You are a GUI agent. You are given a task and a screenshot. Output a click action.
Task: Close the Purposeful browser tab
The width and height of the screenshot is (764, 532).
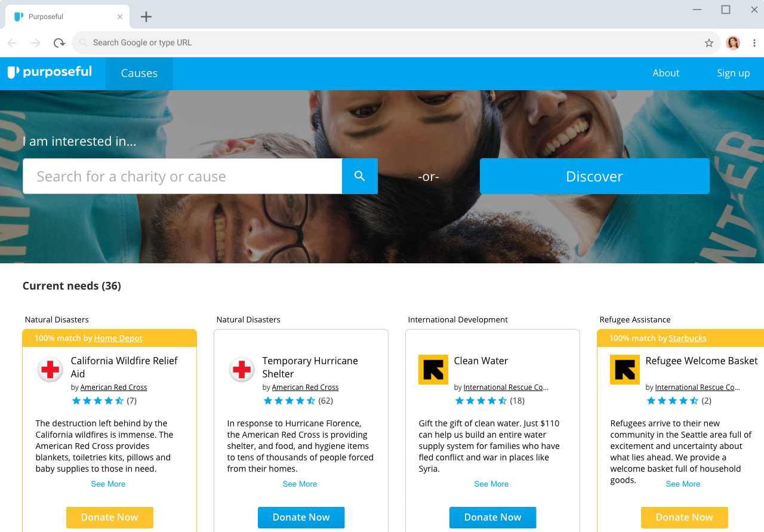click(x=120, y=17)
